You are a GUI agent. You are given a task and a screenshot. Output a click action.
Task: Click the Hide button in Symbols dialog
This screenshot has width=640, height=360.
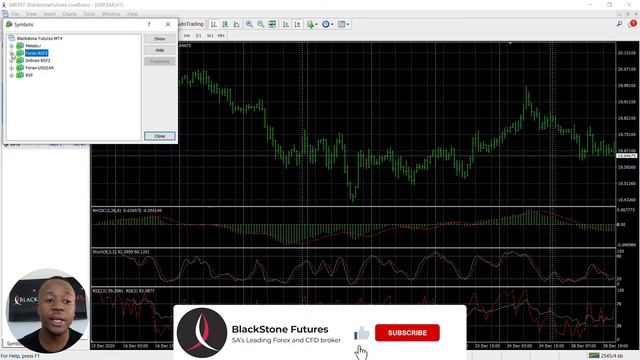(x=160, y=50)
